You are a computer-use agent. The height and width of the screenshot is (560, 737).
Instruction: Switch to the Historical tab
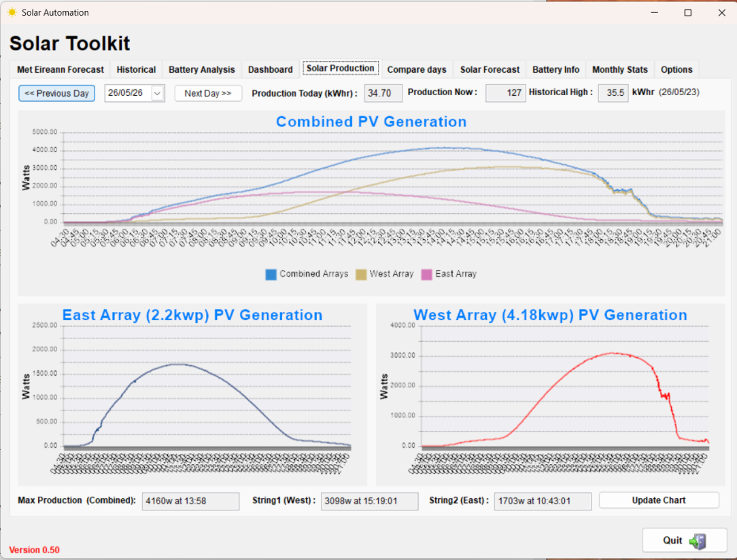(136, 69)
